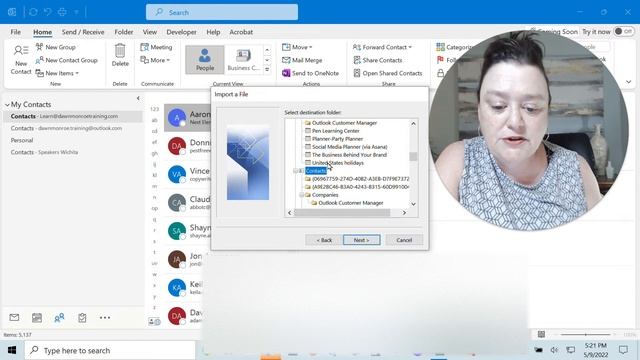The height and width of the screenshot is (360, 640).
Task: Click New Group icon
Action: [x=39, y=47]
